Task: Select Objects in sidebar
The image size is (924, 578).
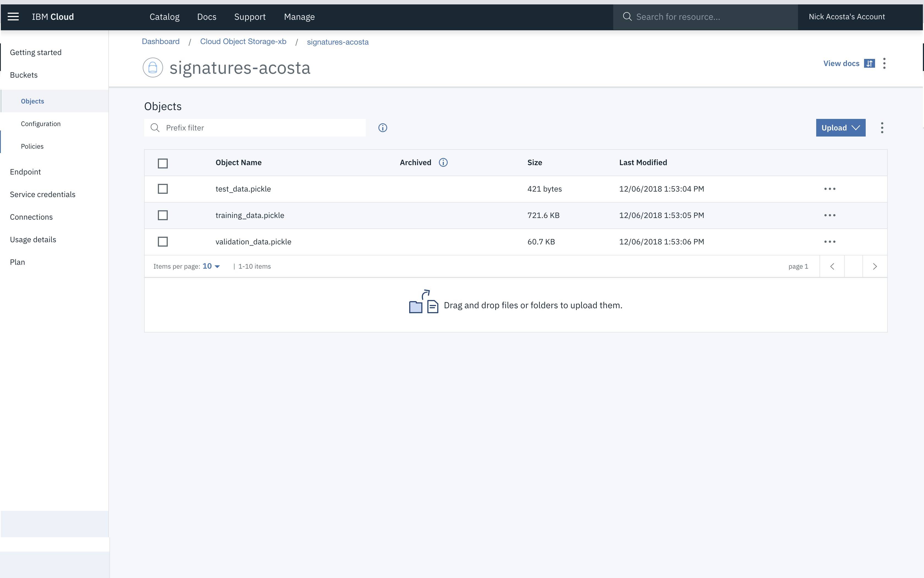Action: (x=54, y=101)
